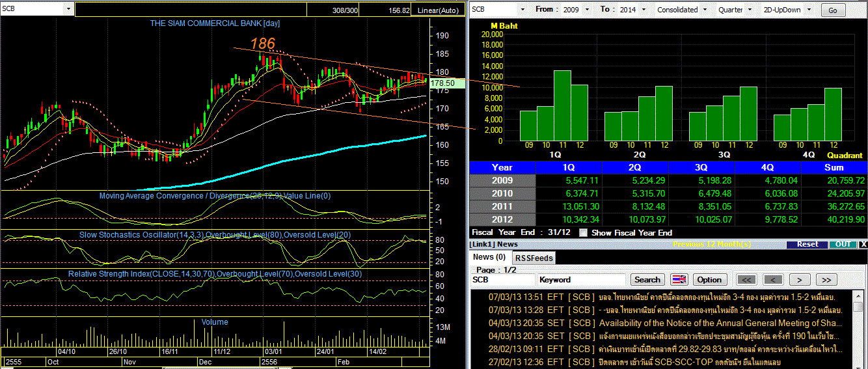Switch to the RSSFeeds tab
The image size is (868, 369).
click(x=534, y=258)
